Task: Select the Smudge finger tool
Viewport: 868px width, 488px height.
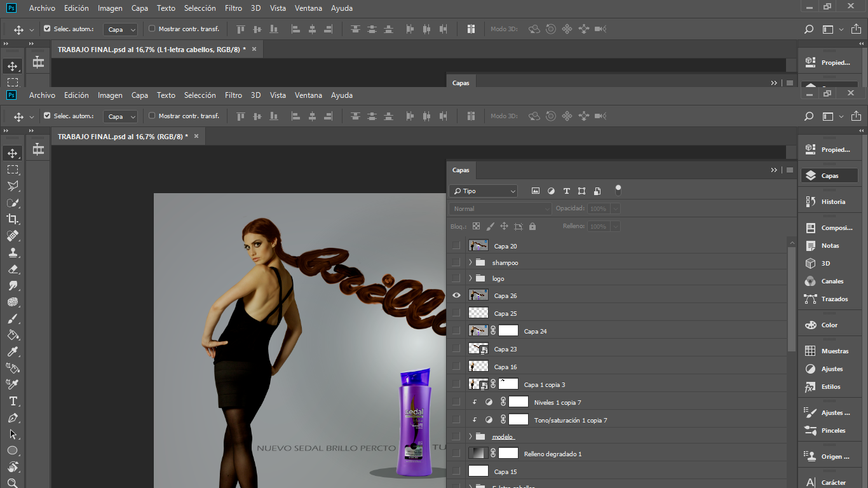Action: pos(13,285)
